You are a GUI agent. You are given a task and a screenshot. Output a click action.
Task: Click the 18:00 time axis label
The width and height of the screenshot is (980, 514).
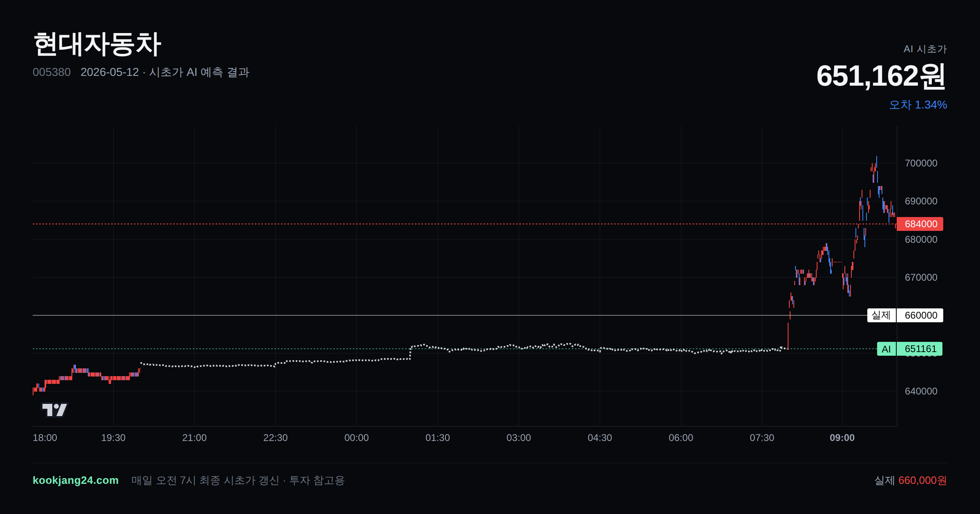coord(45,438)
